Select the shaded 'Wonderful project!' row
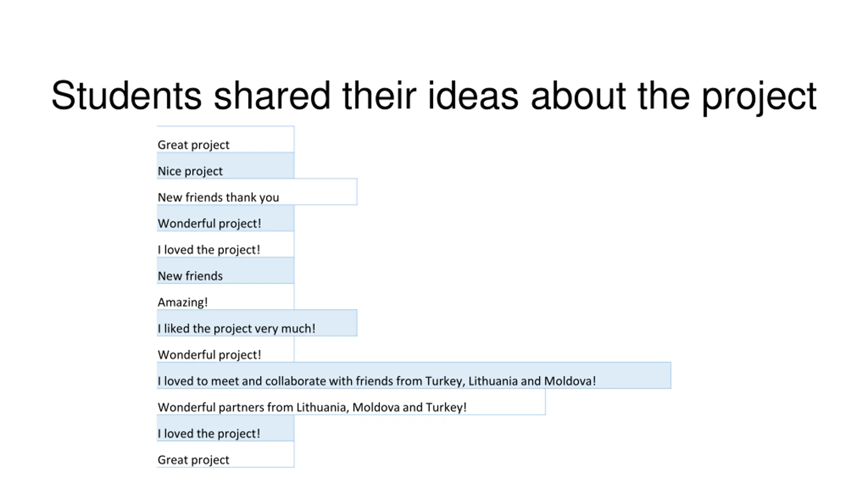Image resolution: width=868 pixels, height=488 pixels. (x=225, y=218)
